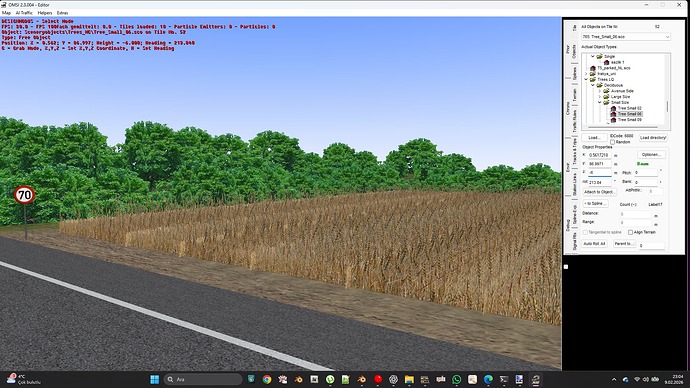Toggle the Tangential to spline checkbox
Screen dimensions: 690x388
585,232
